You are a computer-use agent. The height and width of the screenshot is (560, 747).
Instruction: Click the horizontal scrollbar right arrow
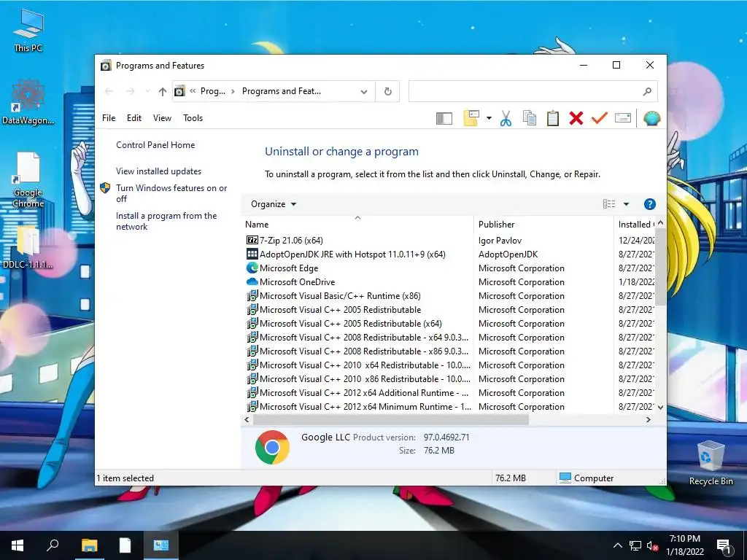(648, 420)
